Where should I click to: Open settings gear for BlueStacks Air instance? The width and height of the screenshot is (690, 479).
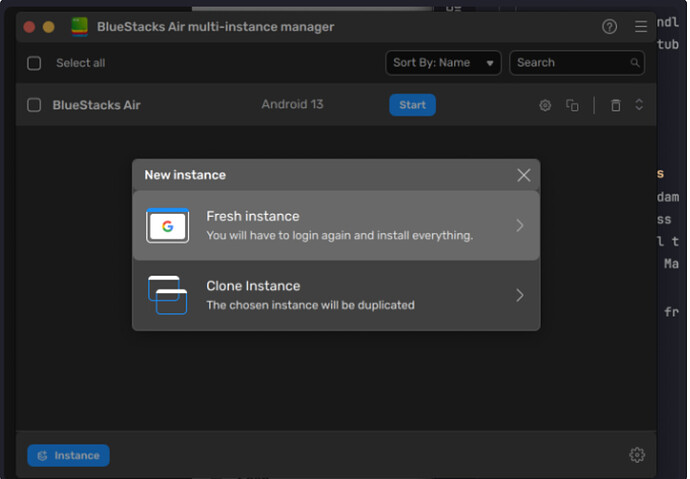coord(545,105)
